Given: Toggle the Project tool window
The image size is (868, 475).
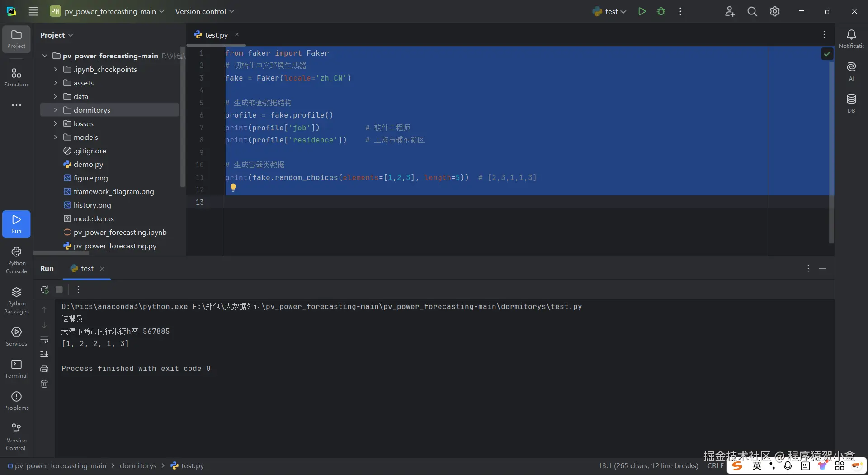Looking at the screenshot, I should click(16, 39).
